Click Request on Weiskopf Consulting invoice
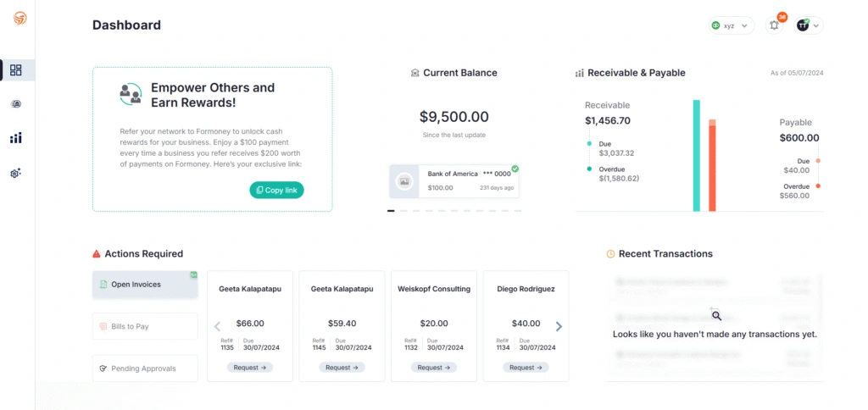Viewport: 868px width, 410px height. (x=433, y=368)
